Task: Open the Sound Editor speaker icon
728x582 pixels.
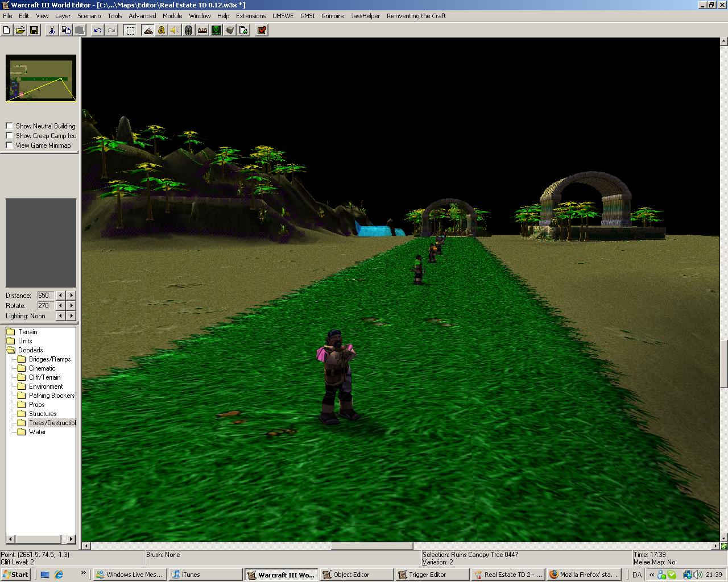Action: (x=175, y=30)
